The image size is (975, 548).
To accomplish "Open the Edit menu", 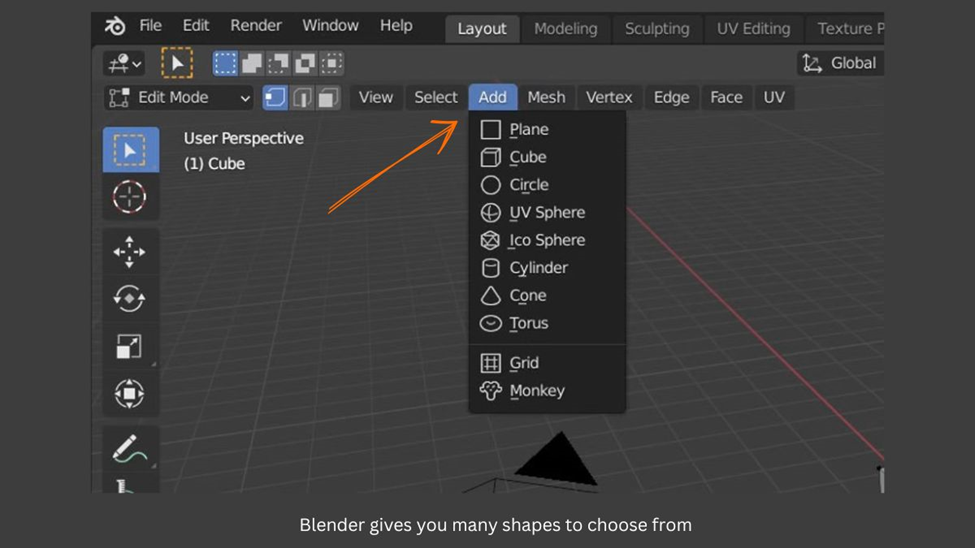I will point(196,26).
